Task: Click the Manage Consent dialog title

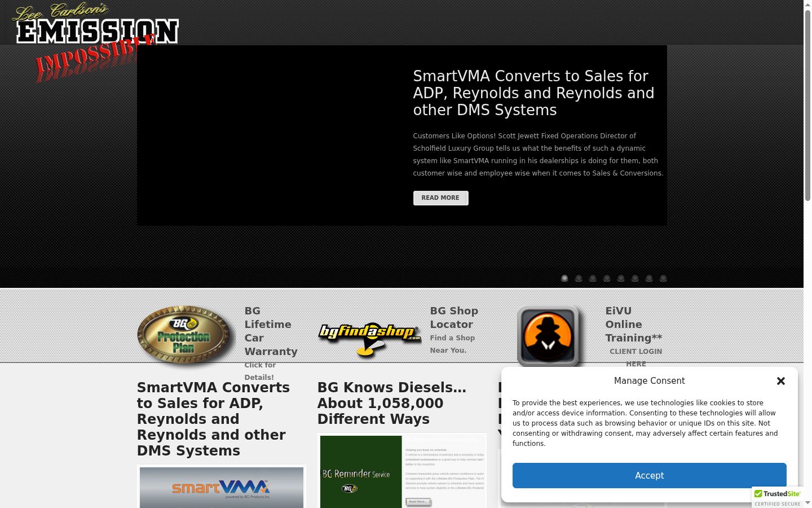Action: [649, 381]
